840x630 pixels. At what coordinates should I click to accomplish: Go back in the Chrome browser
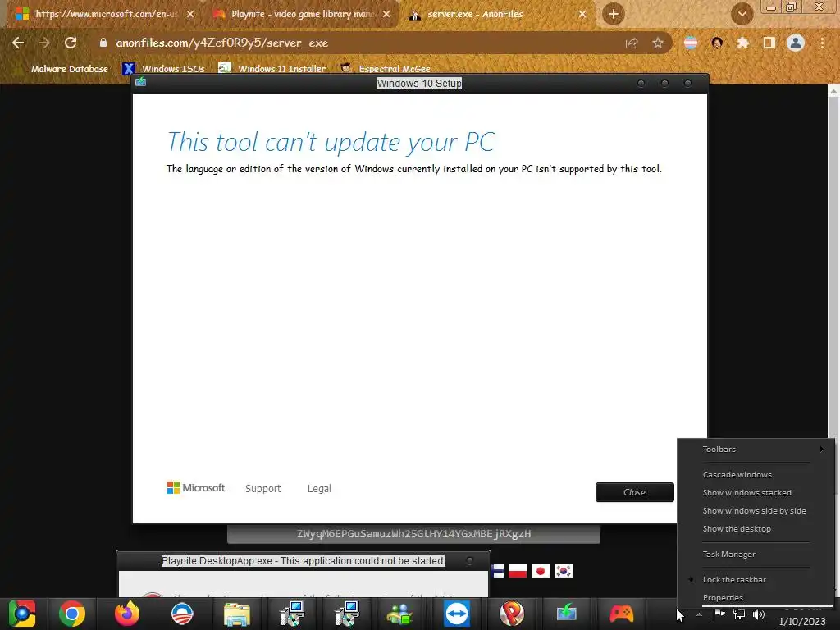click(x=18, y=43)
